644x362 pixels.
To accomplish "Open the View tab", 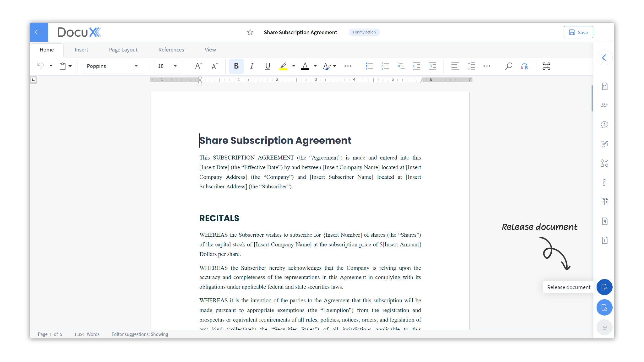I will [x=210, y=50].
